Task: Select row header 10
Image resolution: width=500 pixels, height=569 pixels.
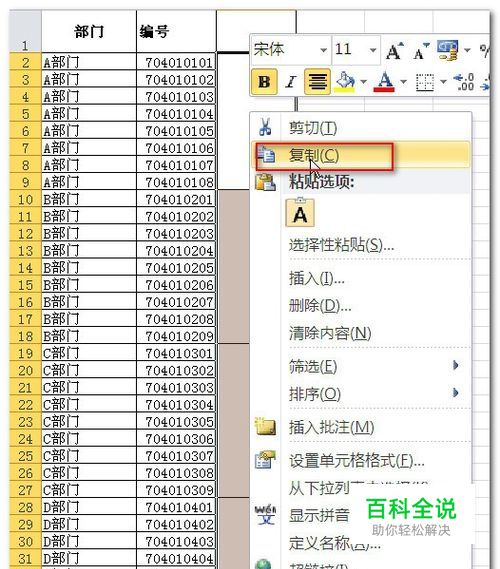Action: coord(25,199)
